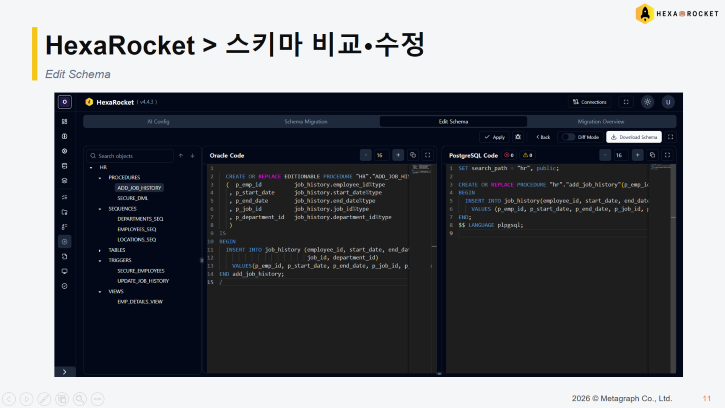Viewport: 725px width, 408px height.
Task: Select the Edit Schema tab
Action: coord(453,122)
